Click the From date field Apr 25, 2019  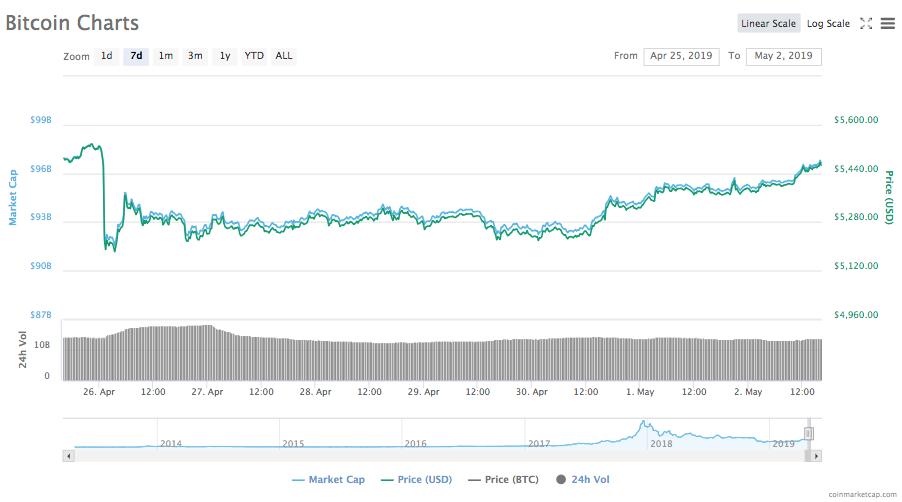[681, 56]
